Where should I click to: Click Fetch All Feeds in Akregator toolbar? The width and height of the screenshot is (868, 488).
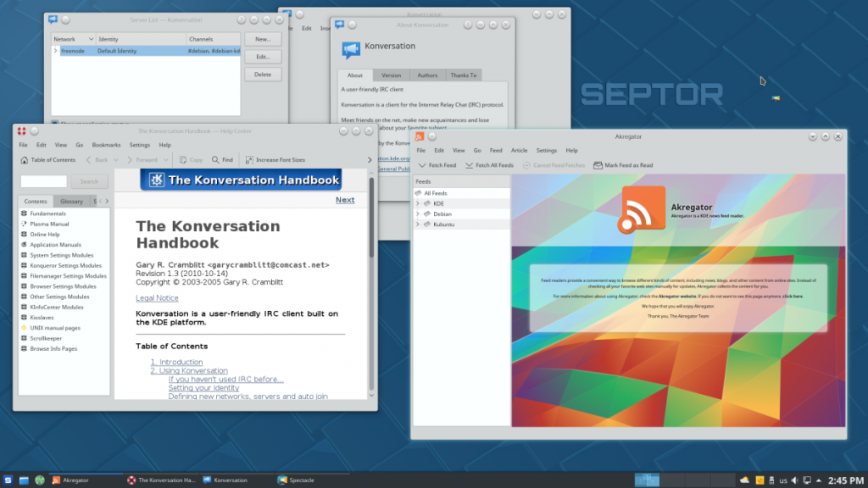[x=470, y=165]
